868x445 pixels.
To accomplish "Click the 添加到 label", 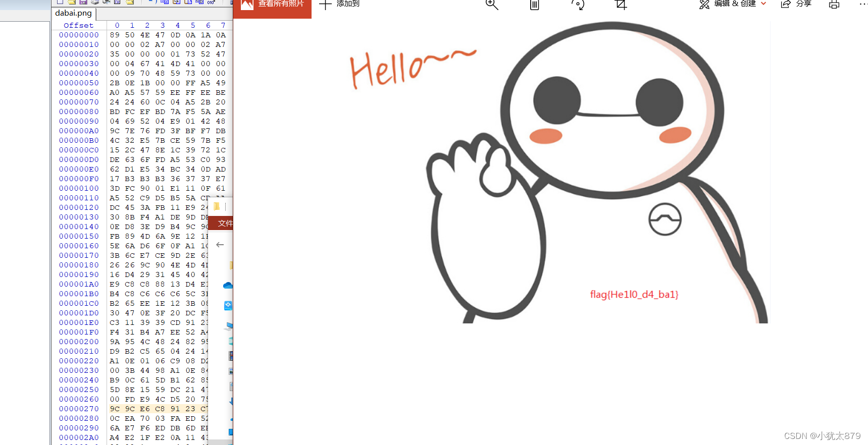I will pyautogui.click(x=348, y=4).
